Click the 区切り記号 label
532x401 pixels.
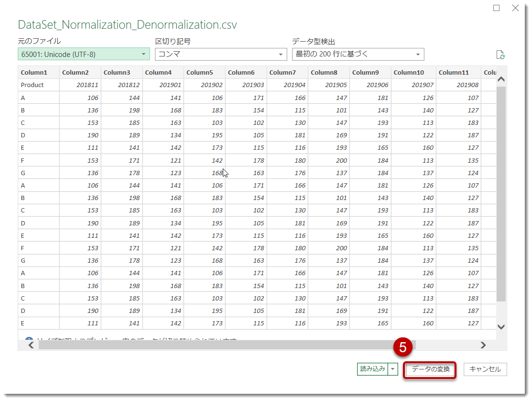(x=173, y=41)
